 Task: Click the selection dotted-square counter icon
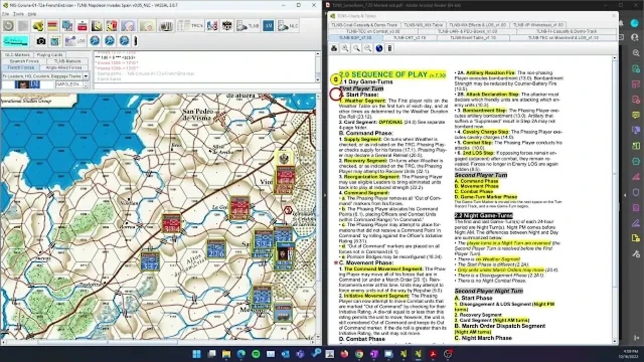(56, 41)
